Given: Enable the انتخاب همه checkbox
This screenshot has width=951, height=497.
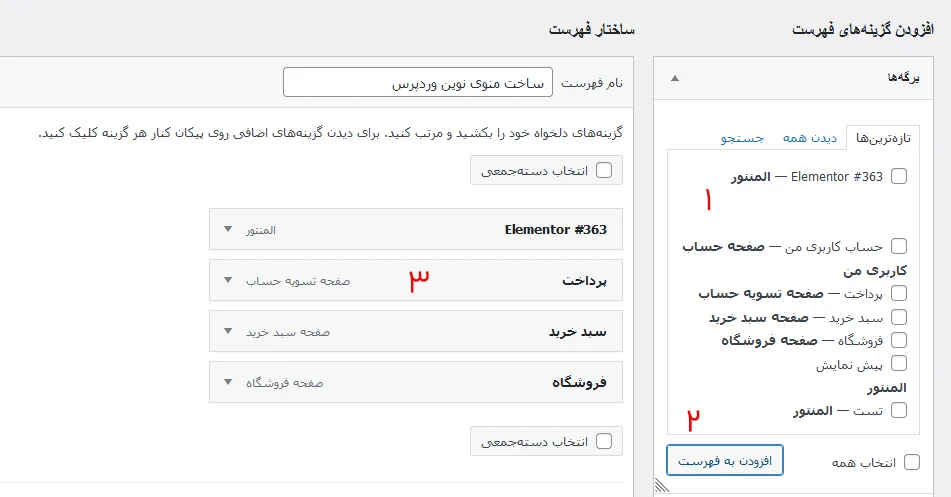Looking at the screenshot, I should coord(912,462).
